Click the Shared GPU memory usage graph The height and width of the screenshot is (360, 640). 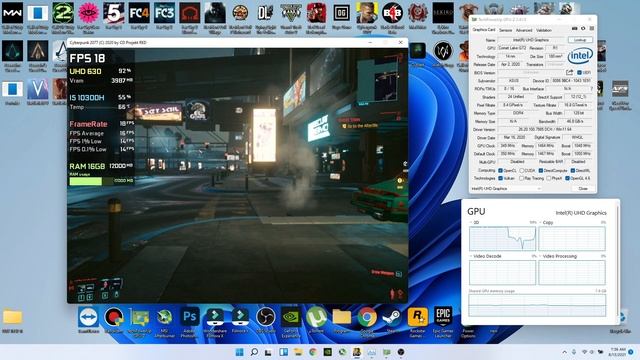(537, 305)
